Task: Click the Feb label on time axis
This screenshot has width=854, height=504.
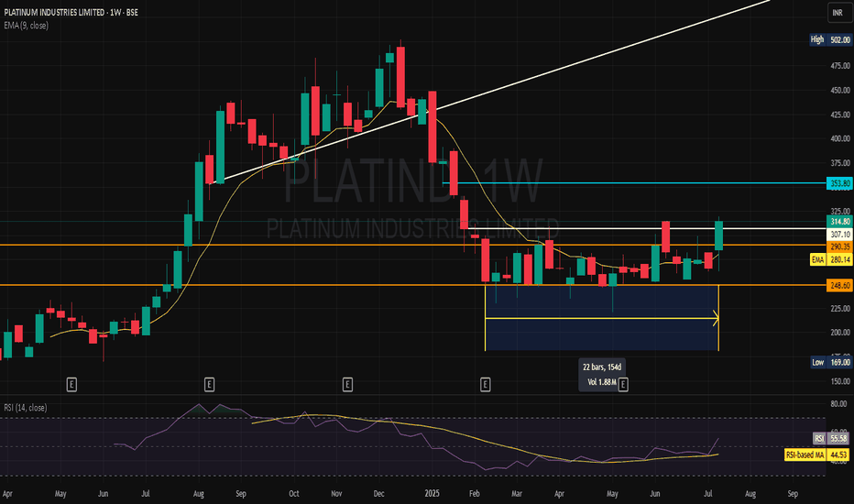Action: [x=475, y=494]
